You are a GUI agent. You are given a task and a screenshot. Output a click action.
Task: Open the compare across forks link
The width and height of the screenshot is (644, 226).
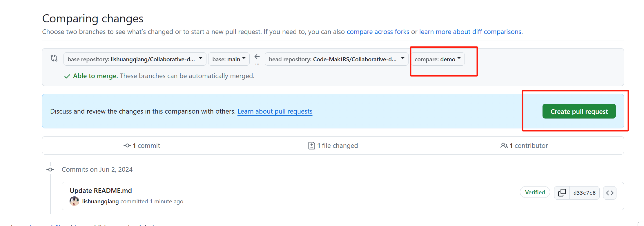point(378,32)
